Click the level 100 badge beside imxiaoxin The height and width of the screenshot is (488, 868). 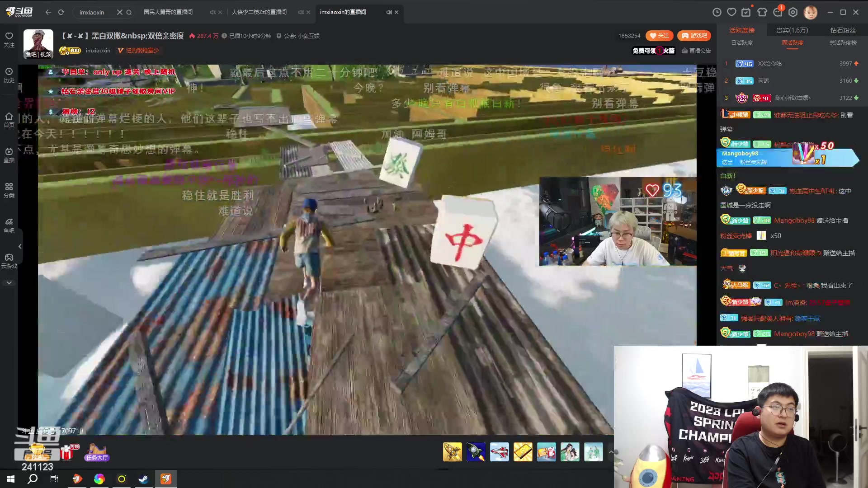(70, 51)
